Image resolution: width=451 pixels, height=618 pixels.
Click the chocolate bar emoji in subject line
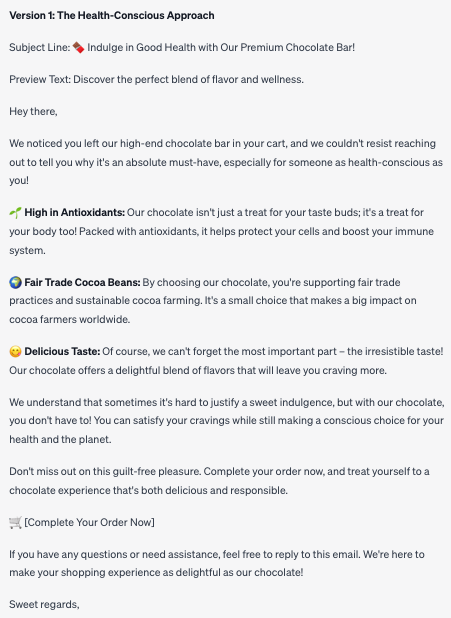click(78, 48)
